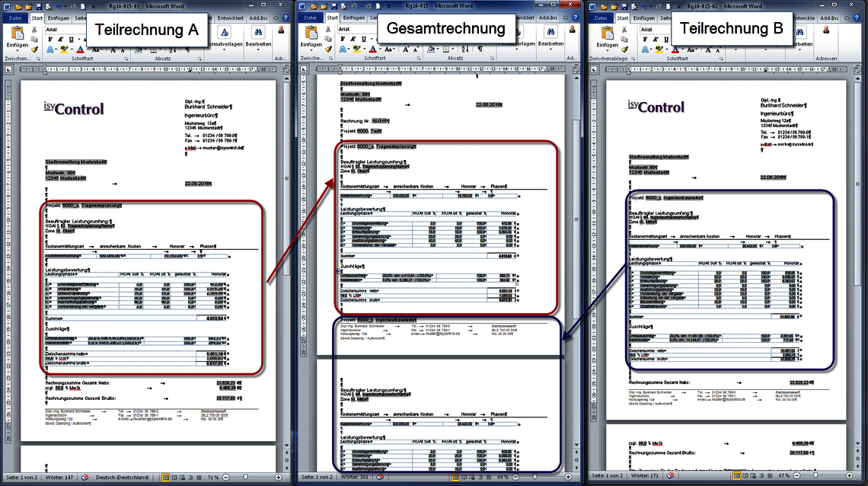
Task: Click zoom out minus in Rg16-015-02 status bar
Action: click(797, 475)
